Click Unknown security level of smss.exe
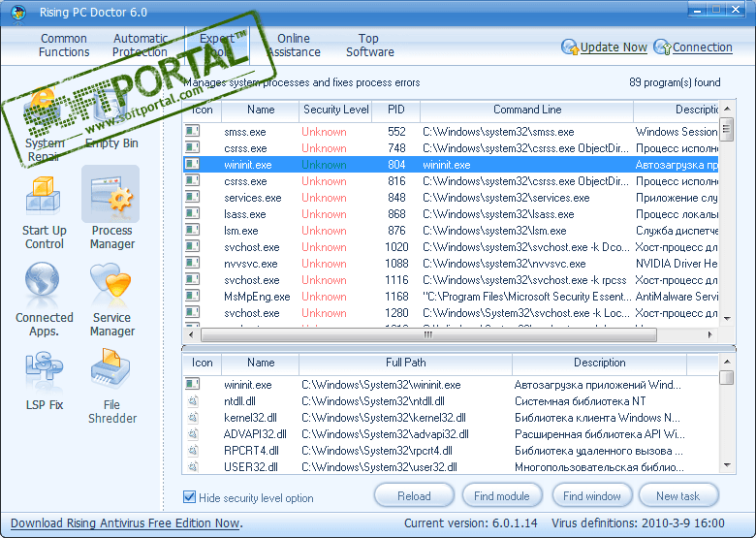Viewport: 756px width, 538px height. click(324, 132)
